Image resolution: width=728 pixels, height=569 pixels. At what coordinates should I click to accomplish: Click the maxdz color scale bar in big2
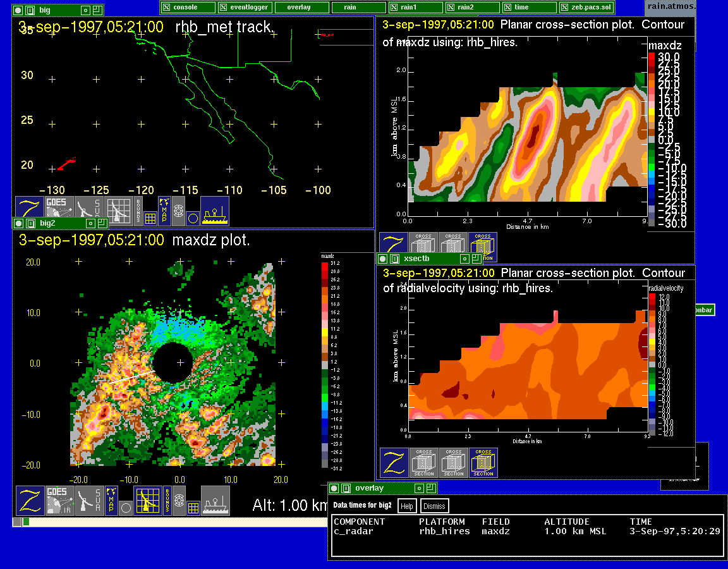pyautogui.click(x=324, y=364)
